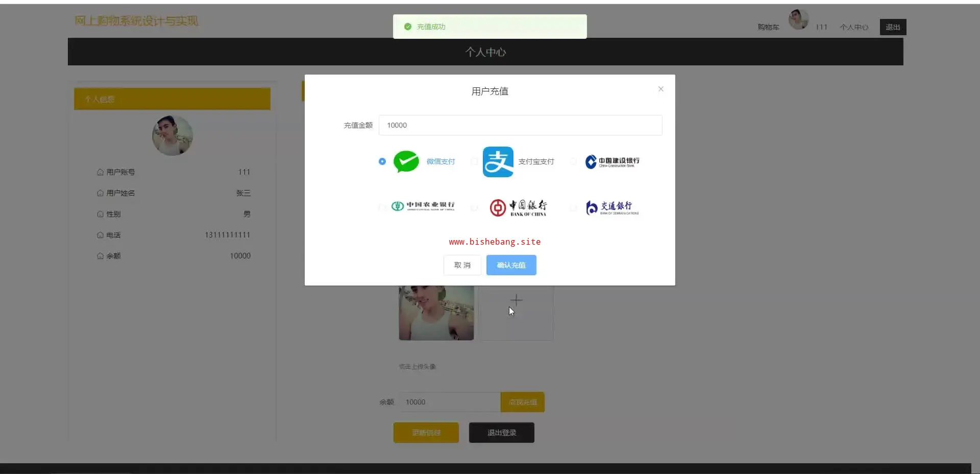The width and height of the screenshot is (980, 474).
Task: Click the round profile avatar in the sidebar
Action: tap(173, 135)
